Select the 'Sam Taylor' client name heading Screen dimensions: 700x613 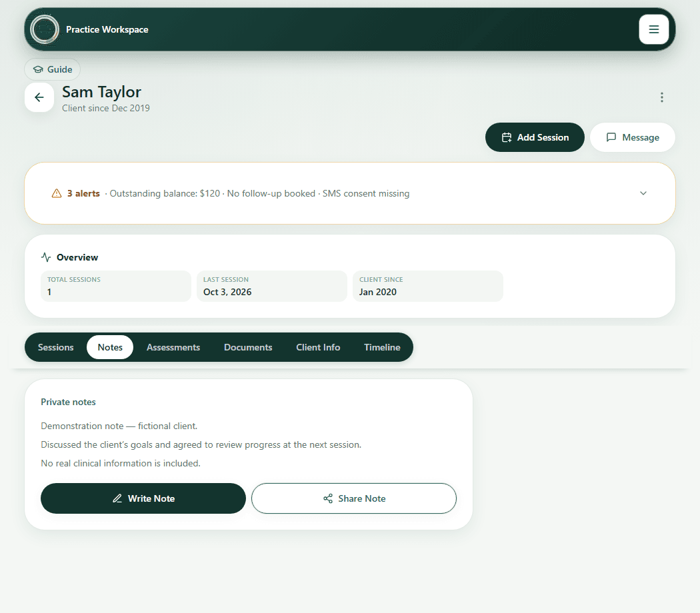101,92
